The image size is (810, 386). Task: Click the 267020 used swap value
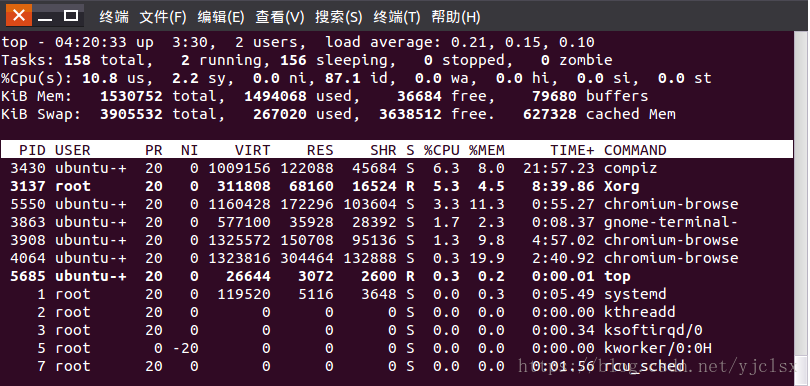pyautogui.click(x=279, y=114)
